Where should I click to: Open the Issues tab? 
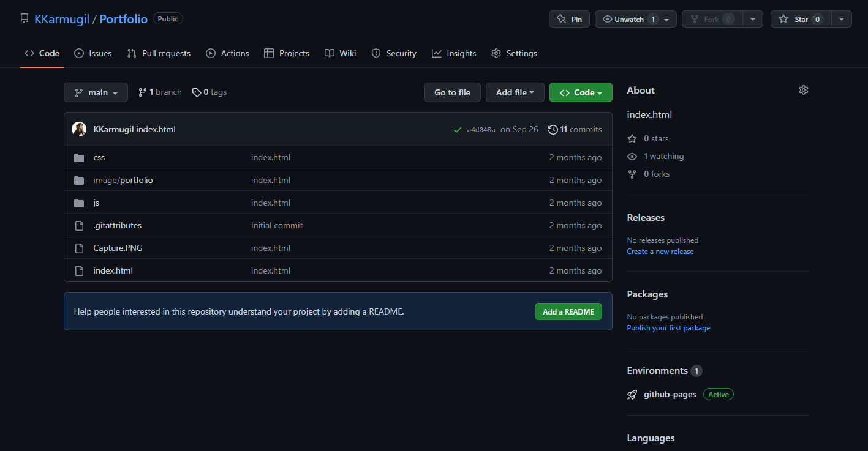(x=93, y=53)
